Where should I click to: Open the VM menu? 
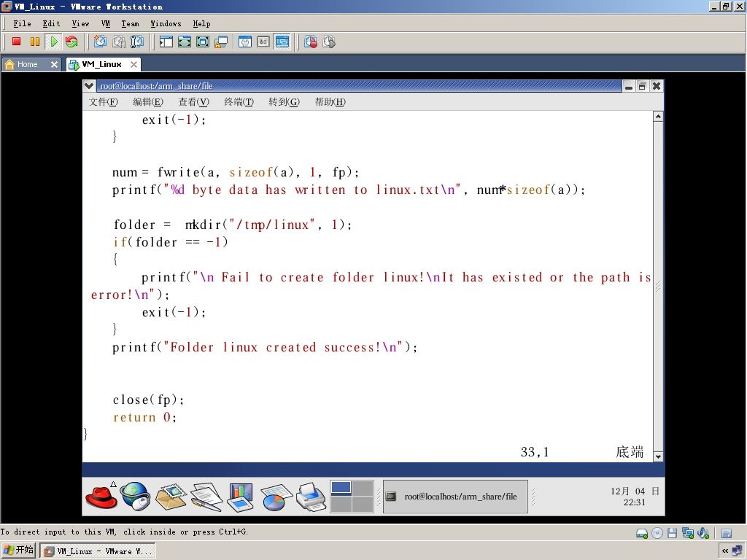[105, 23]
